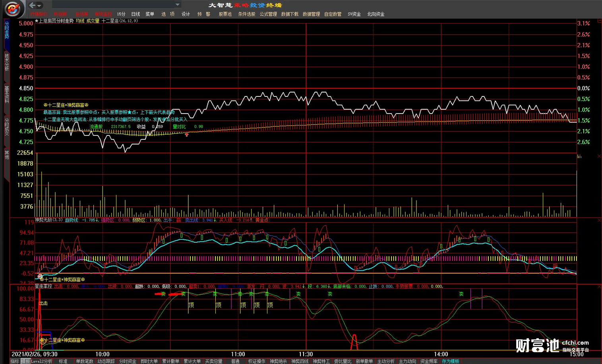Close the 神奕无敌 indicator panel with X
The height and width of the screenshot is (364, 602).
tap(599, 220)
